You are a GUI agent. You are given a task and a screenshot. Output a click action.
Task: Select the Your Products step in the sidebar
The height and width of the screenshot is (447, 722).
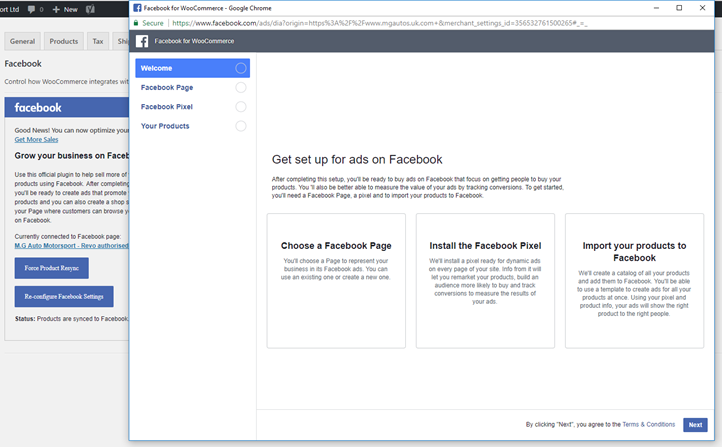[192, 126]
